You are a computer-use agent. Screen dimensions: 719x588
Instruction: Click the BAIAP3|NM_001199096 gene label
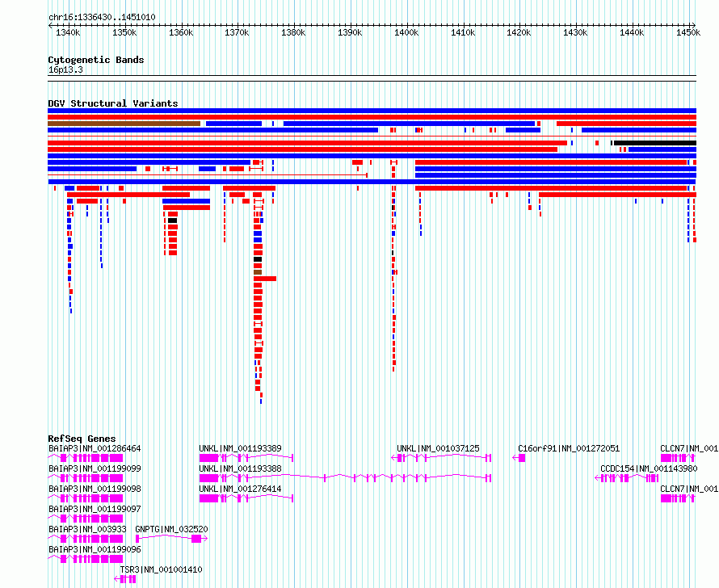(x=95, y=549)
